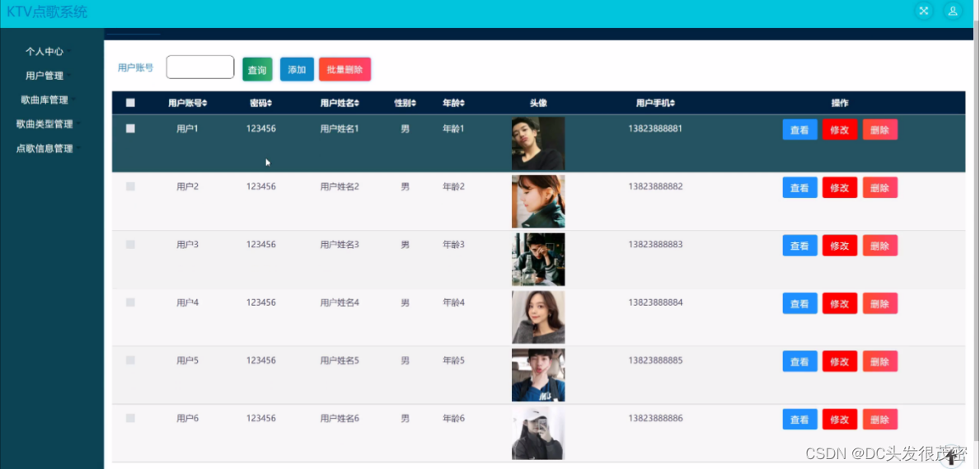Click 删除 for 用户3
Image resolution: width=980 pixels, height=469 pixels.
coord(880,246)
